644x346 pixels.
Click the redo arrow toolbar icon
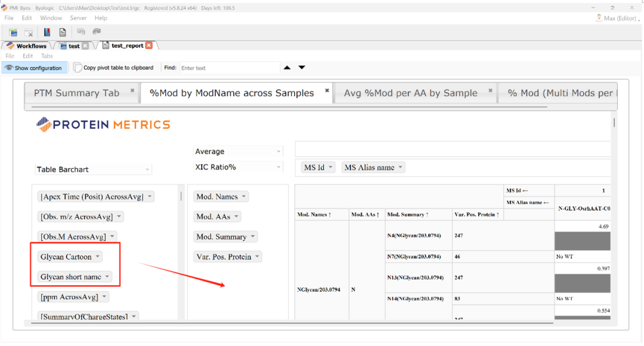click(x=97, y=32)
